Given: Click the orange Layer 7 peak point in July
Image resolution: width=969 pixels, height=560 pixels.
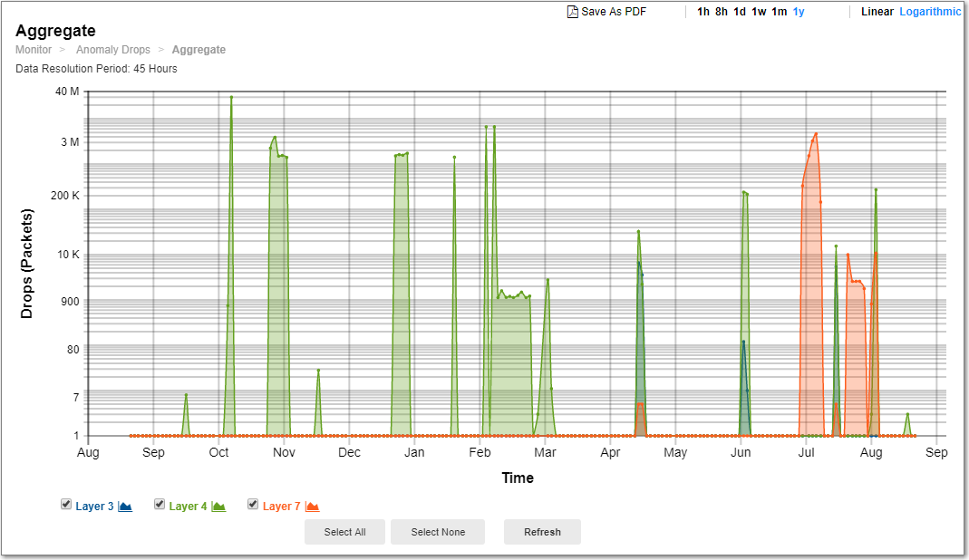Looking at the screenshot, I should (x=816, y=134).
